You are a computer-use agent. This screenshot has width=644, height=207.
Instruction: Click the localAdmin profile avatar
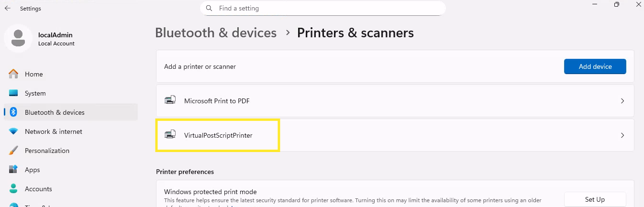(18, 38)
